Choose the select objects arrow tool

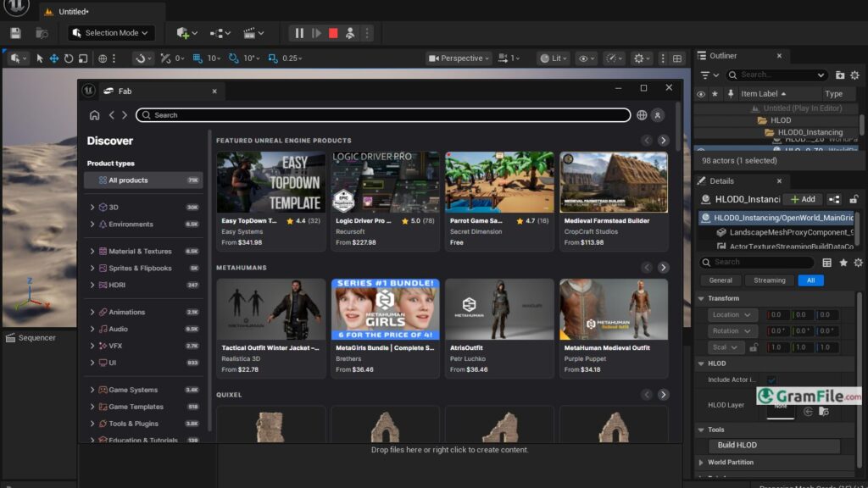tap(39, 58)
